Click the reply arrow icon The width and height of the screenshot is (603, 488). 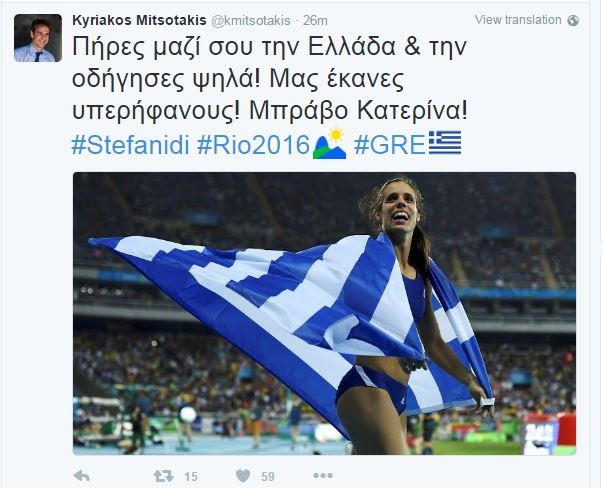pos(82,476)
